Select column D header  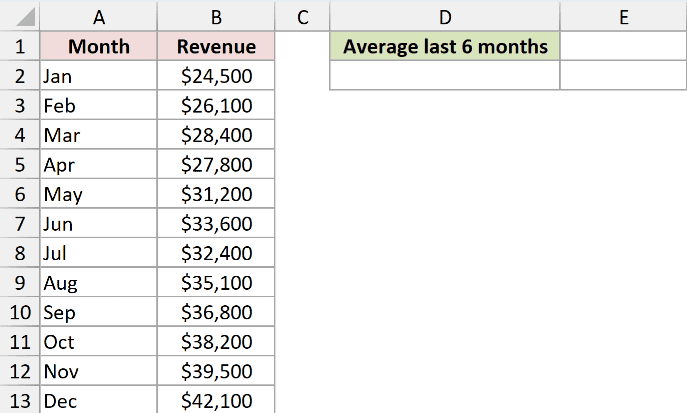pos(445,17)
